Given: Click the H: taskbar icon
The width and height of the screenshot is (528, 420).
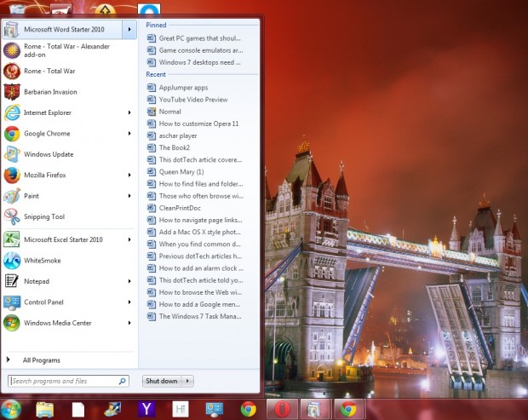Looking at the screenshot, I should [181, 410].
